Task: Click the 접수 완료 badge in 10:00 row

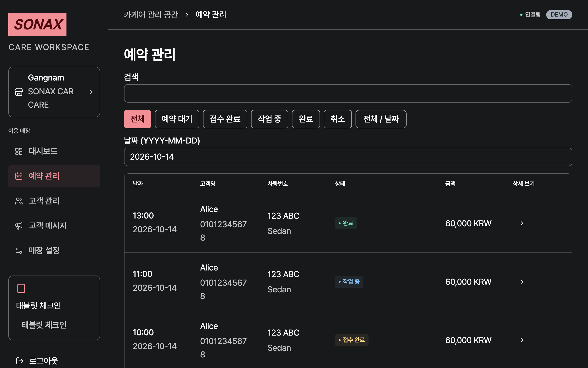Action: [352, 340]
